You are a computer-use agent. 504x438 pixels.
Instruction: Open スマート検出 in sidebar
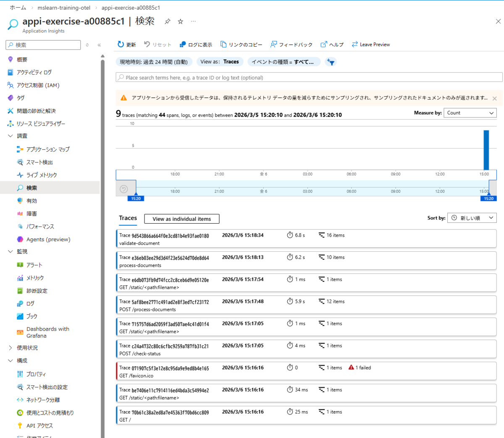click(x=39, y=162)
